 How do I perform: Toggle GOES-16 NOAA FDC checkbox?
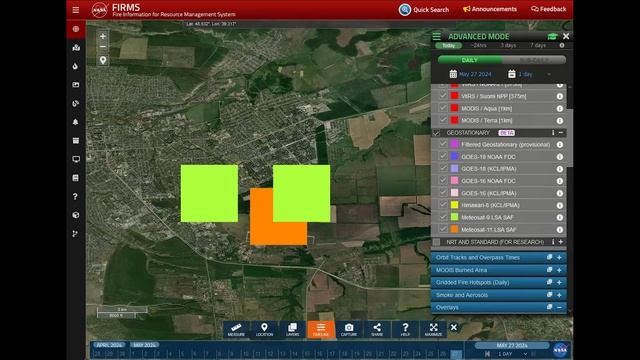[x=443, y=180]
